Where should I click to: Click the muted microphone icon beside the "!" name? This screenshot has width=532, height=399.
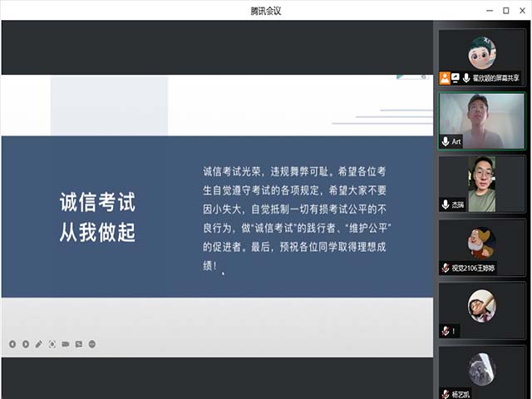click(x=446, y=331)
